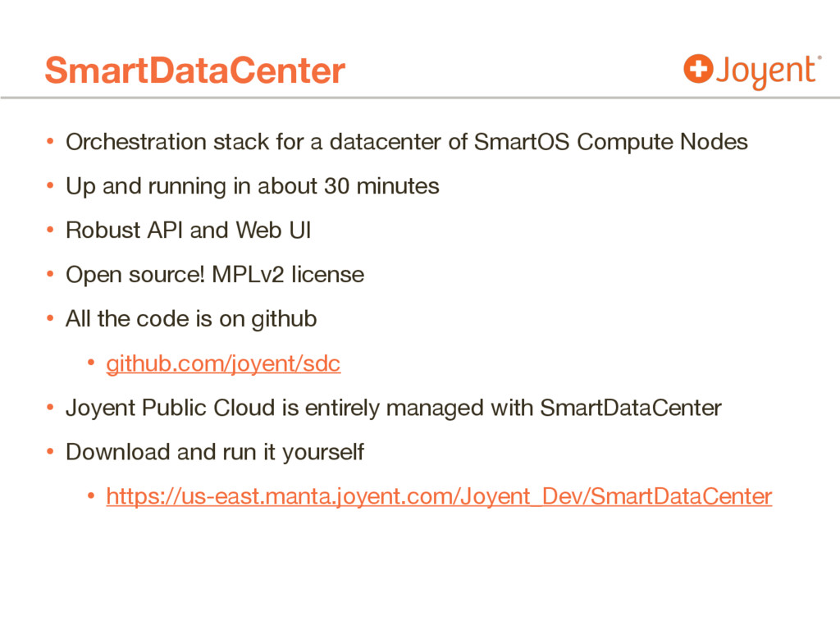Image resolution: width=840 pixels, height=630 pixels.
Task: Click the bullet dot before 'Orchestration stack'
Action: (x=49, y=143)
